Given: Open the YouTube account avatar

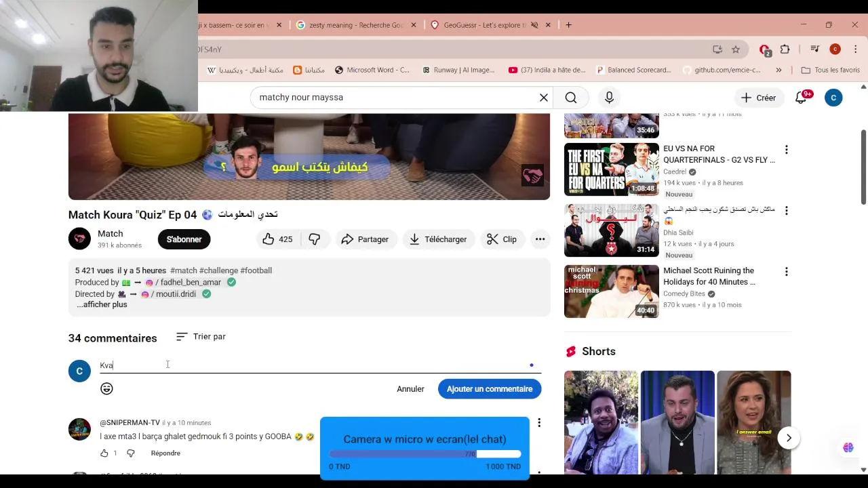Looking at the screenshot, I should (833, 98).
